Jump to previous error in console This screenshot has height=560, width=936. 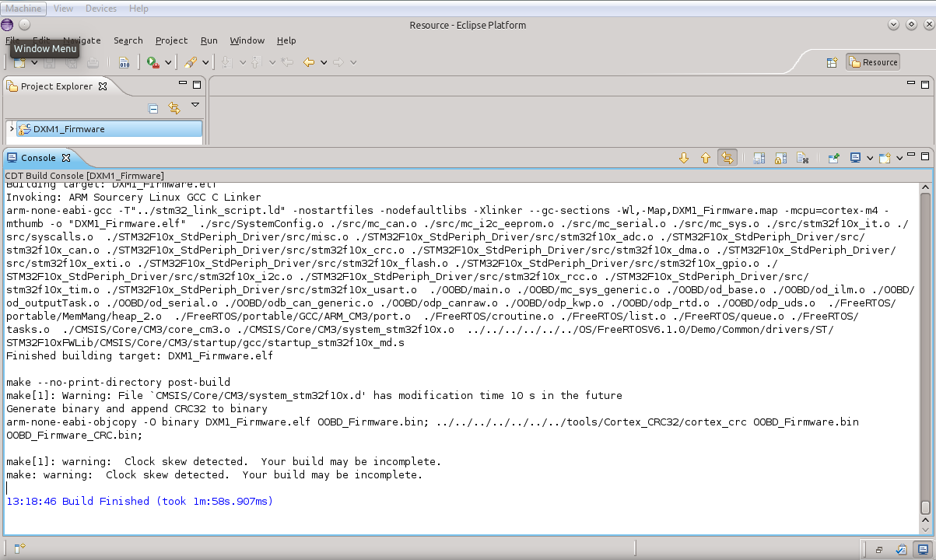[x=706, y=158]
